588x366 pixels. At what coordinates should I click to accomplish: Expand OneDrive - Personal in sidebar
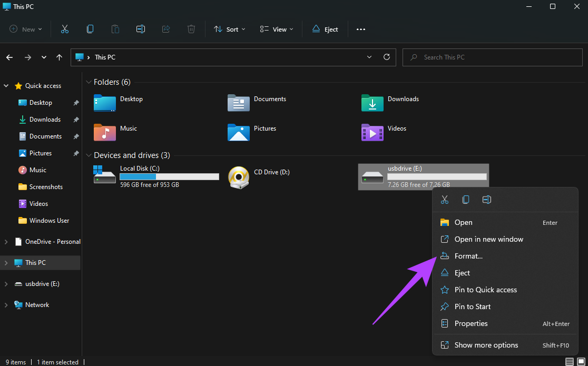6,242
